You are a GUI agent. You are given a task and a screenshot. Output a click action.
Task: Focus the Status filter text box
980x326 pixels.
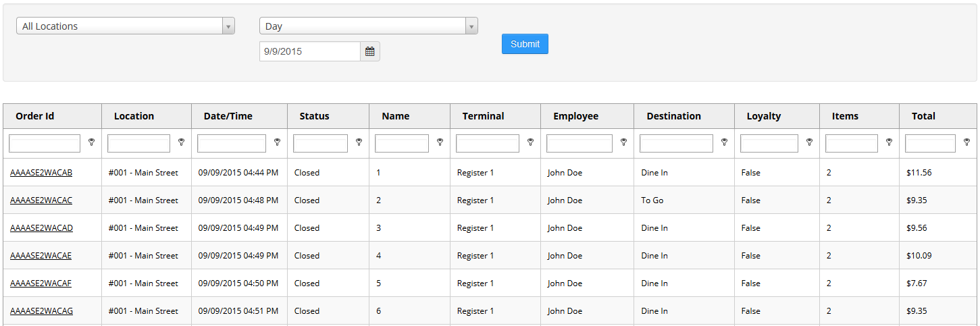pos(320,143)
